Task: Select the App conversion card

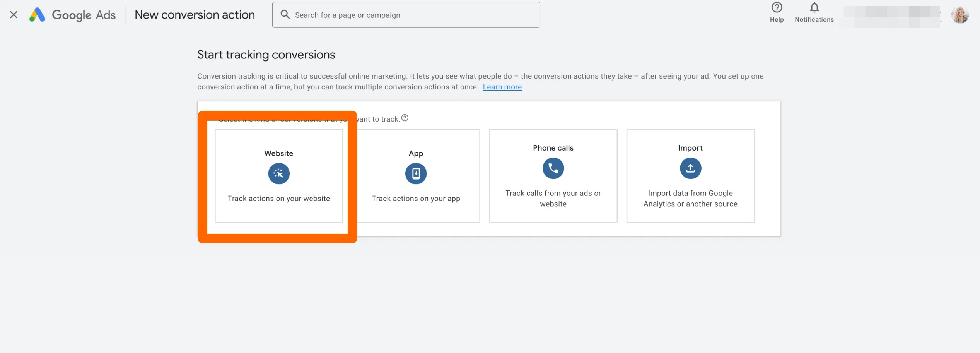Action: [x=416, y=176]
